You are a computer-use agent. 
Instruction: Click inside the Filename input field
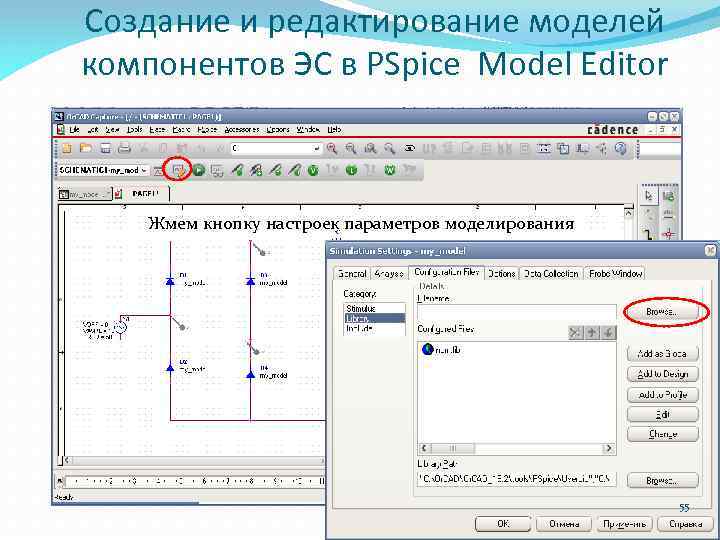tap(516, 313)
